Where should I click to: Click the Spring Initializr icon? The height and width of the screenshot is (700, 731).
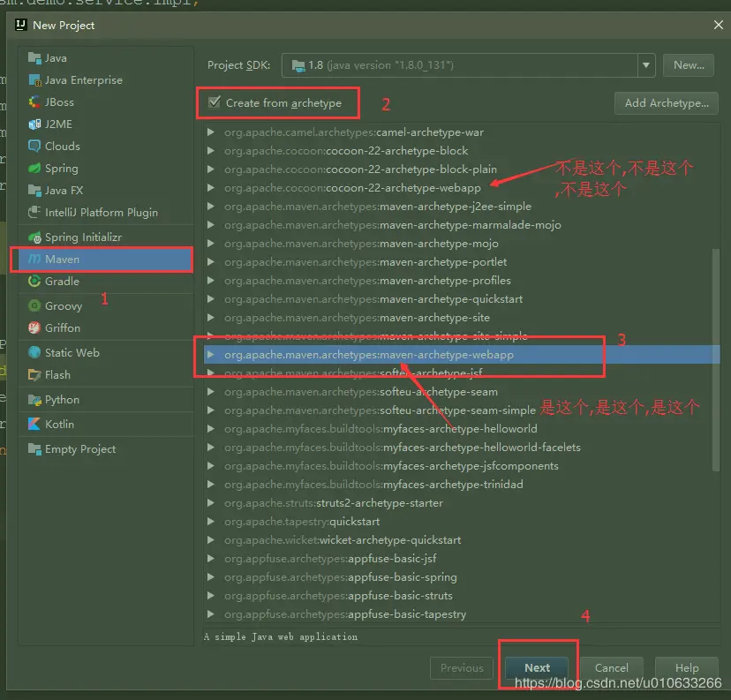[34, 237]
